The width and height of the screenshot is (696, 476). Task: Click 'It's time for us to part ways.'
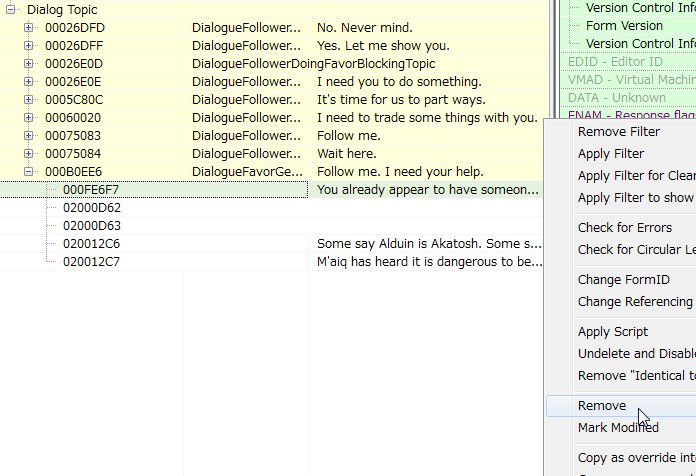tap(401, 99)
